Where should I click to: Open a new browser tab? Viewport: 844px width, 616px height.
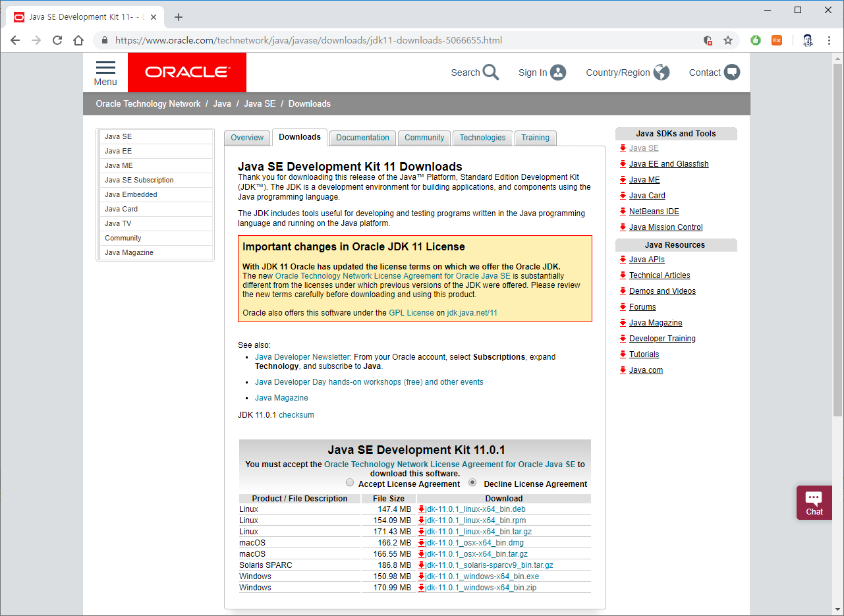[179, 17]
